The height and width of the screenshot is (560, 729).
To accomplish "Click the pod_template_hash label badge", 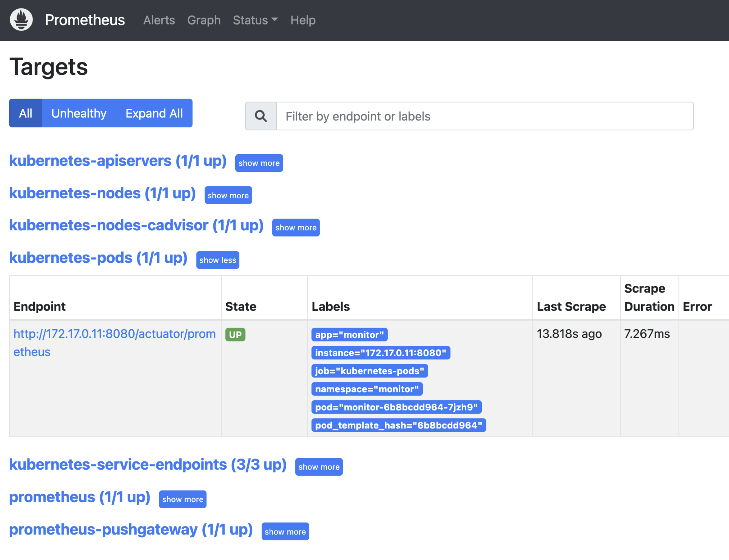I will (399, 425).
